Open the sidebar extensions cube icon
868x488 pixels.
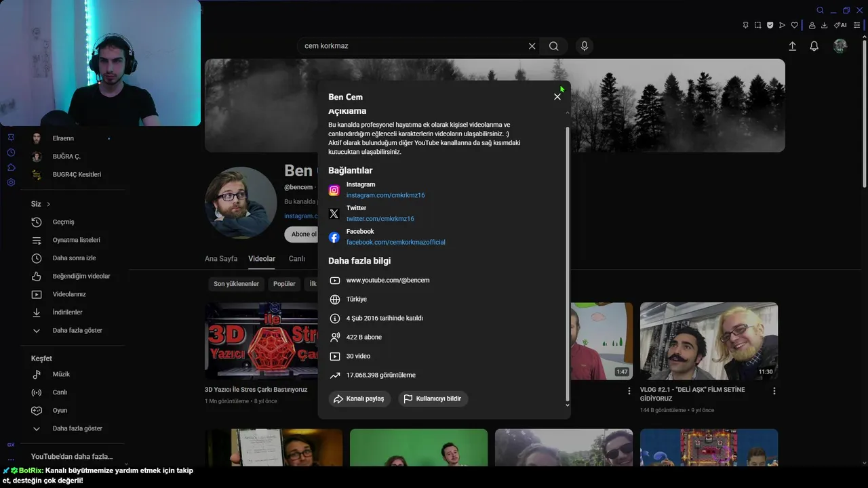(x=11, y=167)
